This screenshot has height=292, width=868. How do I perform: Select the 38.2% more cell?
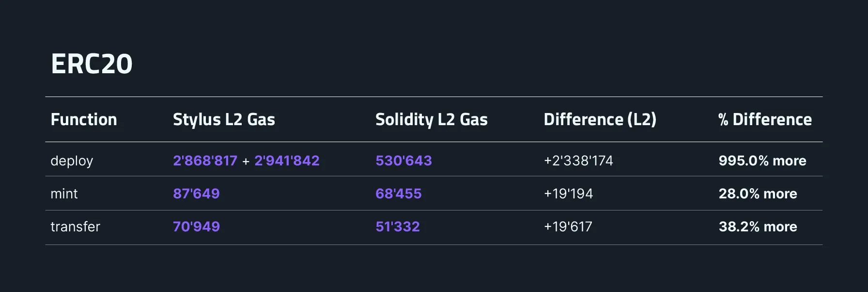tap(758, 227)
